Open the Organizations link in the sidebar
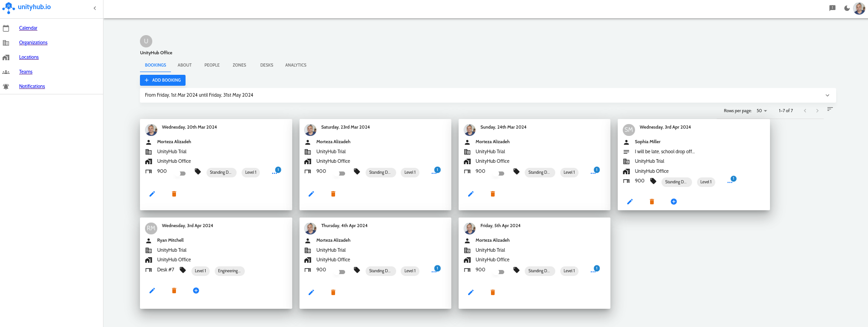Viewport: 868px width, 327px height. pos(33,43)
